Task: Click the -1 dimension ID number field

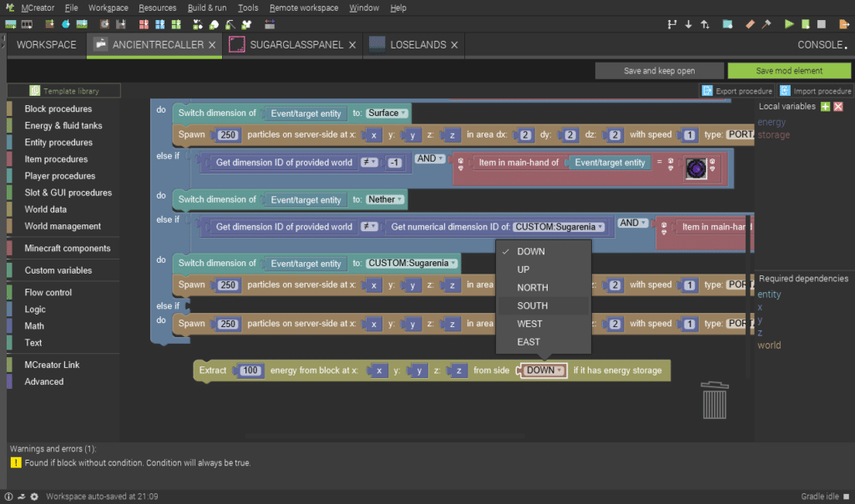Action: tap(395, 163)
